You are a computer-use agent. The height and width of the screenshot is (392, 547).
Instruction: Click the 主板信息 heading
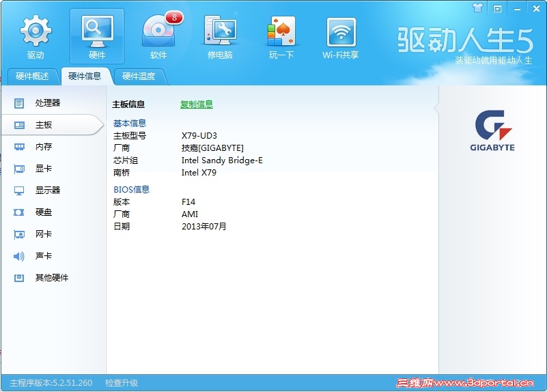tap(128, 104)
